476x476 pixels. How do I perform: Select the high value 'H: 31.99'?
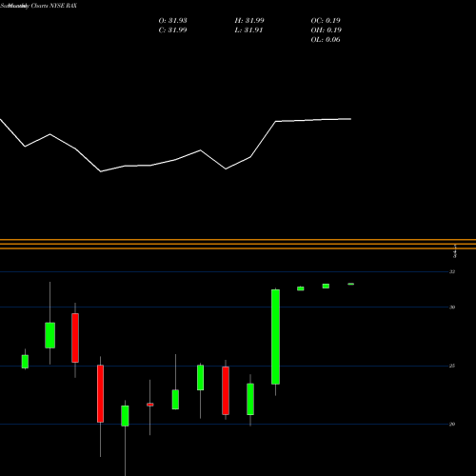point(249,21)
